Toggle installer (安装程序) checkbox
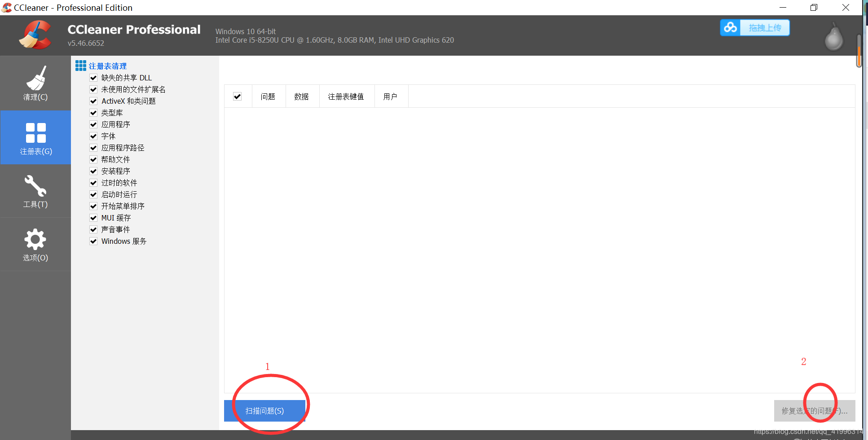Screen dimensions: 868x440 coord(93,171)
